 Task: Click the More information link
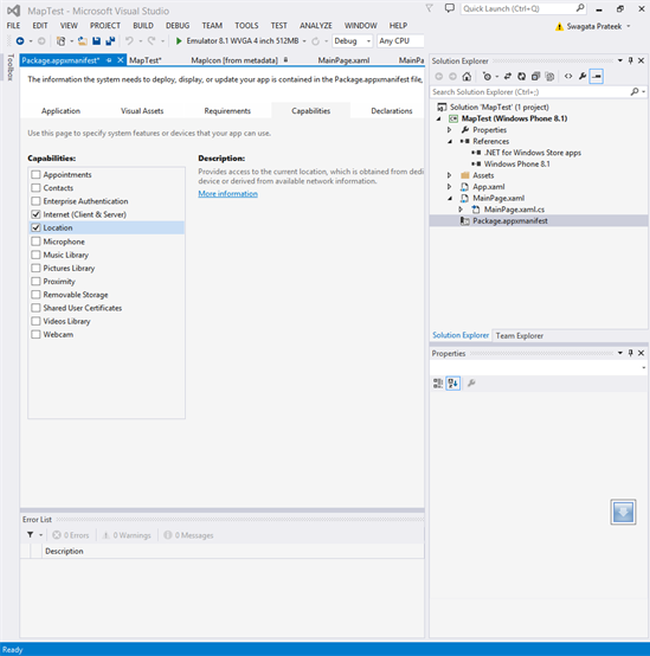tap(227, 194)
